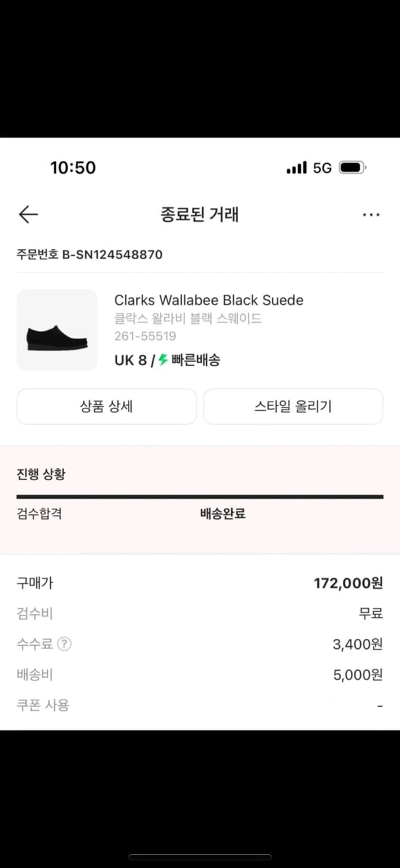
Task: Expand the 진행 상황 section header
Action: [x=40, y=474]
